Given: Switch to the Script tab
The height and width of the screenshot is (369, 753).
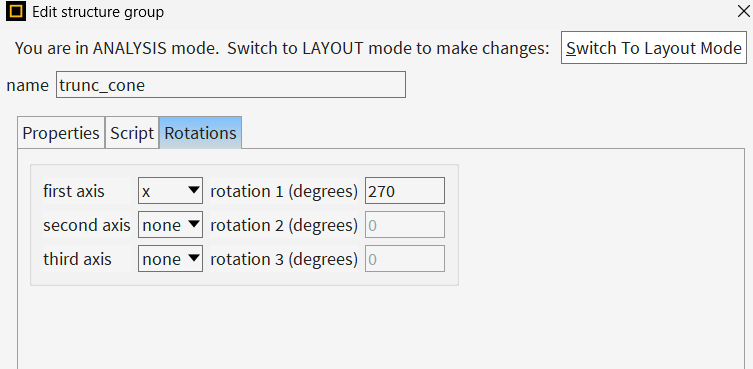Looking at the screenshot, I should [132, 133].
